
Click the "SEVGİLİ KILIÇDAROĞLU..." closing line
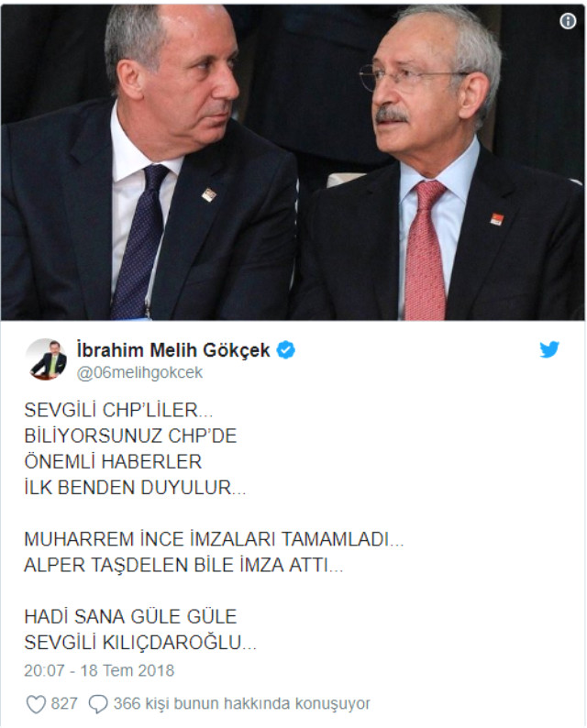(140, 643)
